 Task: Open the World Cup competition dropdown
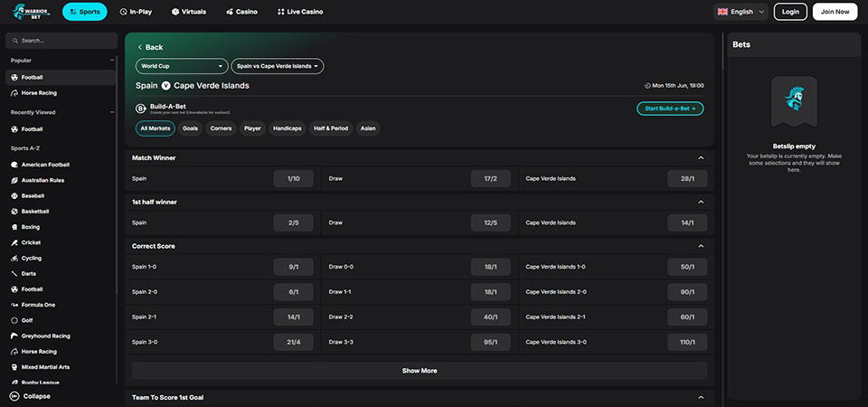click(x=182, y=66)
